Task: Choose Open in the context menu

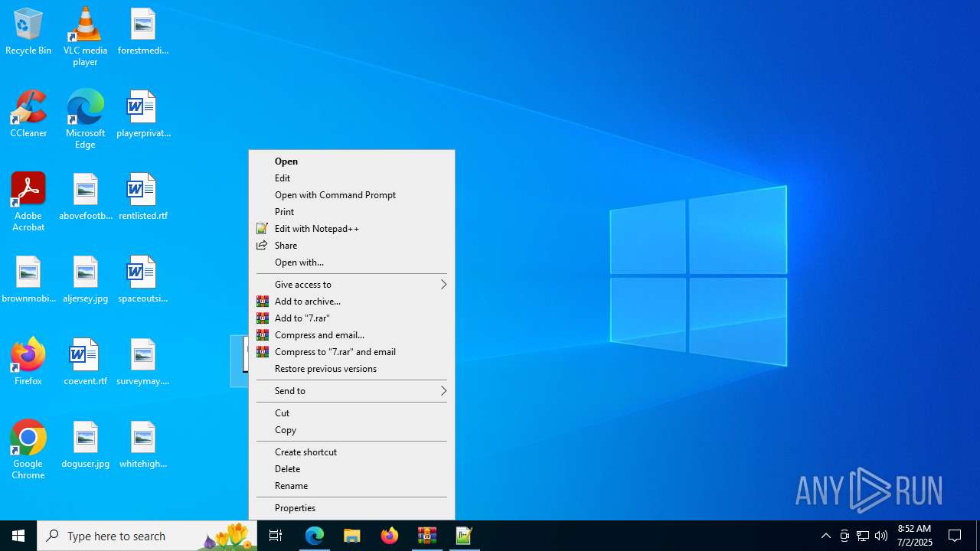Action: (x=351, y=161)
